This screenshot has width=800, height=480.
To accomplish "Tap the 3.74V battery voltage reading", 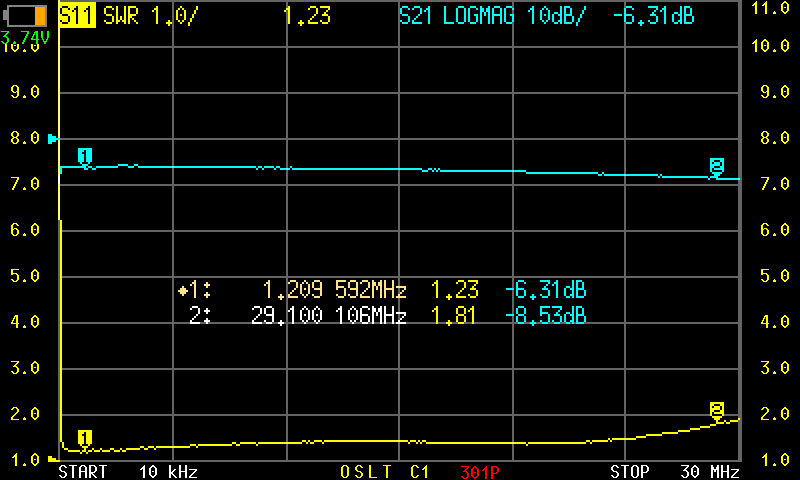I will click(x=25, y=38).
